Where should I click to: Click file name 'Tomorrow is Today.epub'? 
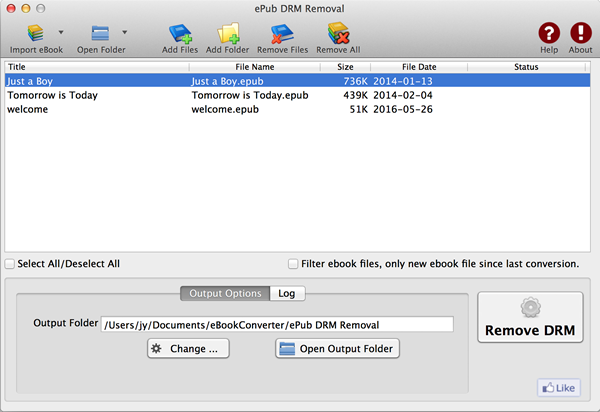[250, 95]
